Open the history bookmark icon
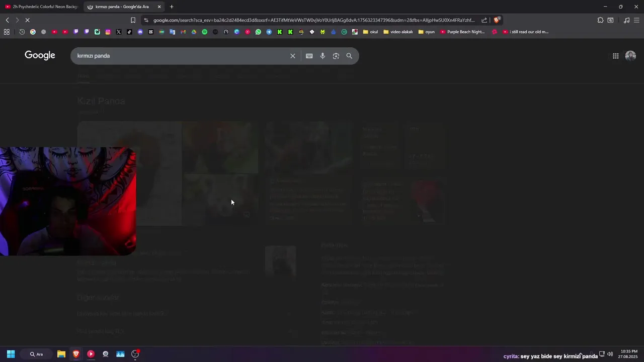Viewport: 644px width, 362px height. 22,32
